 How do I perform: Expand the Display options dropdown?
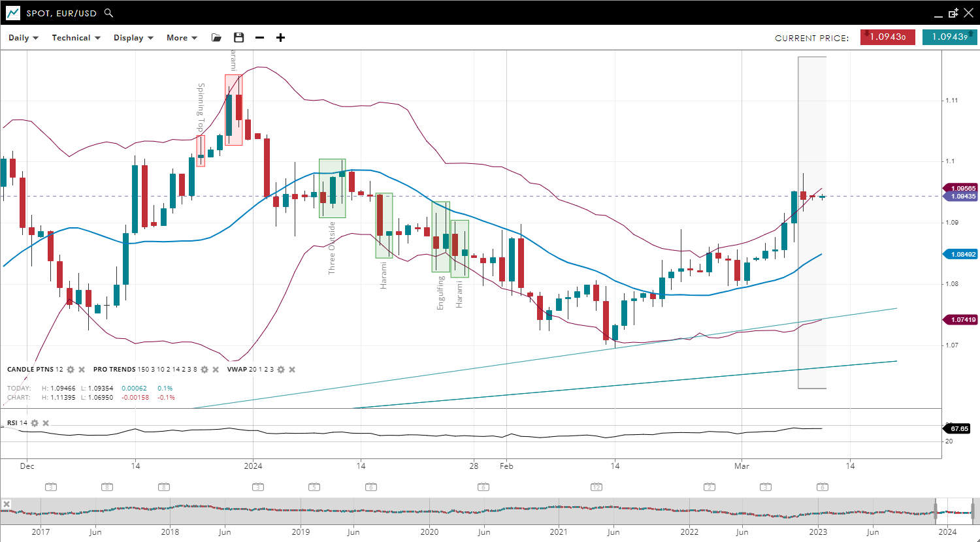pos(133,38)
